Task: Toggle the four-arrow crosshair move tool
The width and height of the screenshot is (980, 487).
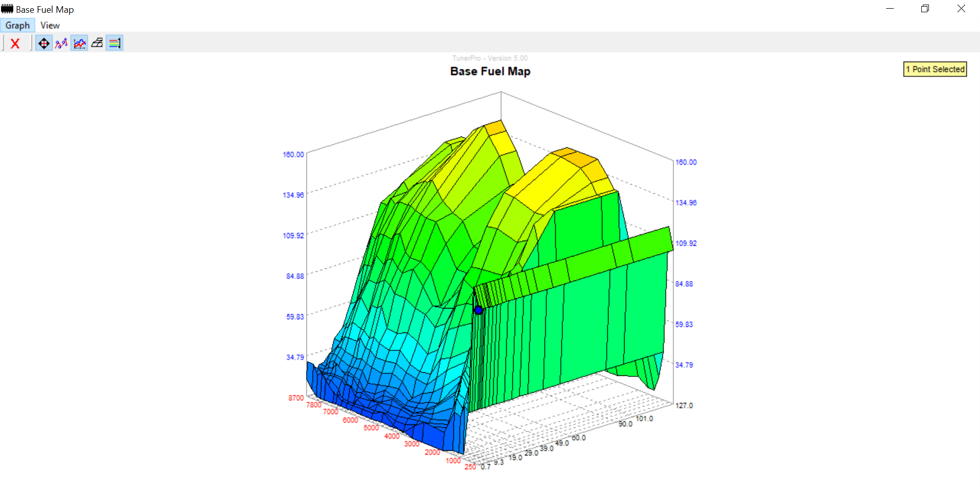Action: point(44,44)
